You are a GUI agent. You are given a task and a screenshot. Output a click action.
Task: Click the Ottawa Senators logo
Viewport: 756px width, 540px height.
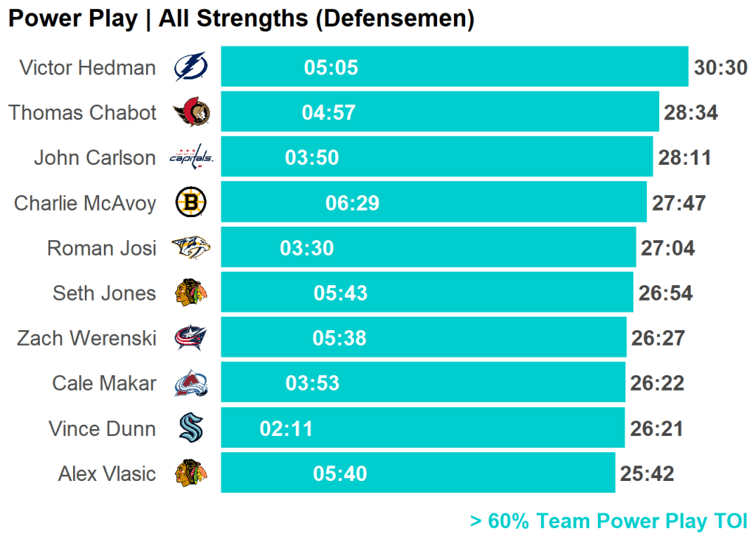(190, 112)
